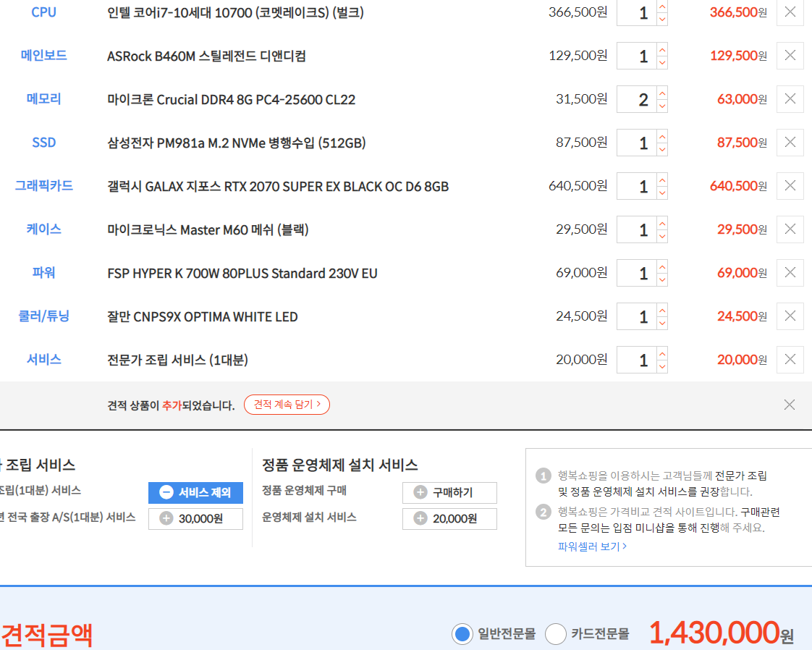Open the Crucial DDR4 8G PC4-25600 product name

coord(232,99)
